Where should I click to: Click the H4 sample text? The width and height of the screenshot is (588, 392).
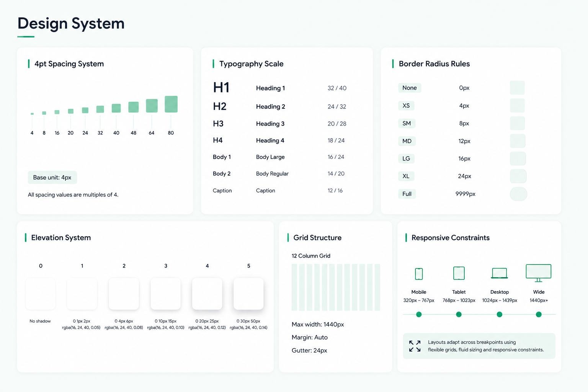pyautogui.click(x=218, y=140)
